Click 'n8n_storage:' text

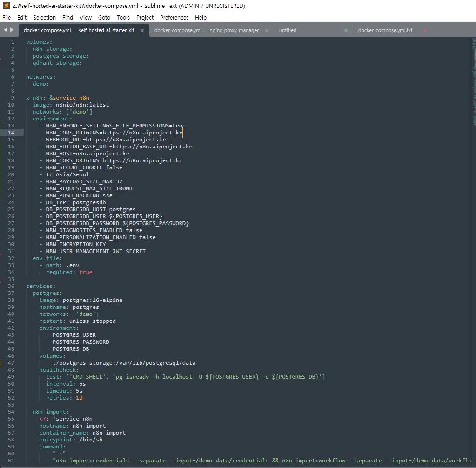coord(53,49)
